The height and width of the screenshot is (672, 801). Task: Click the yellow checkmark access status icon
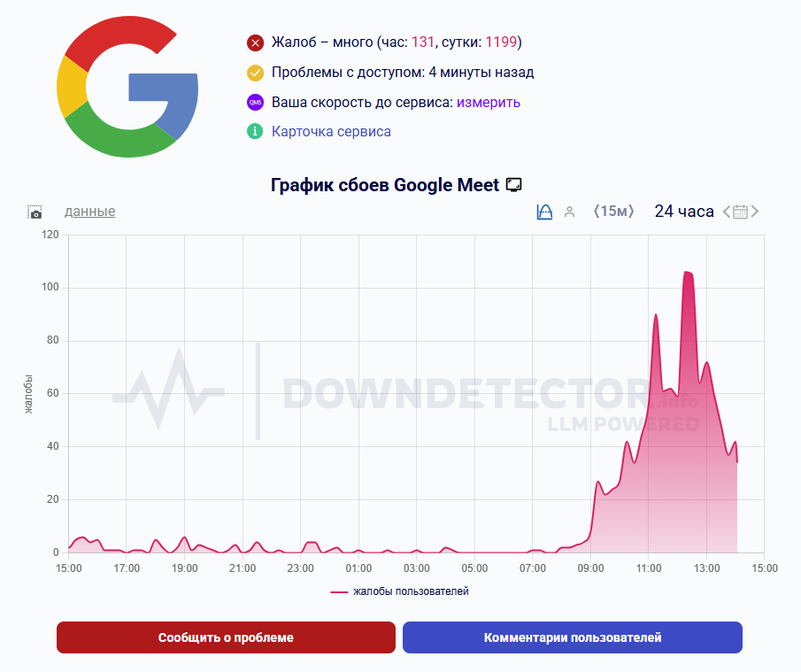tap(254, 72)
